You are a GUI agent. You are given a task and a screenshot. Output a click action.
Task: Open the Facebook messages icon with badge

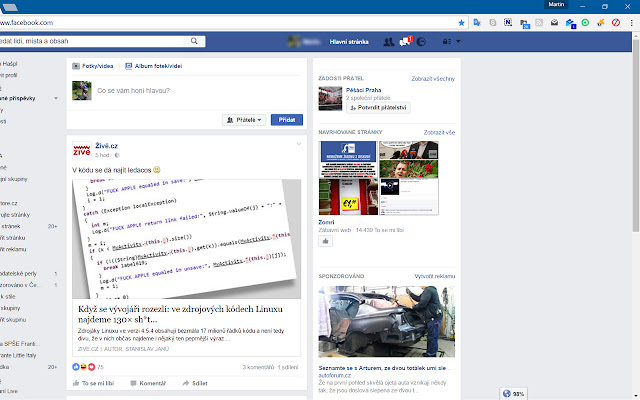coord(405,41)
